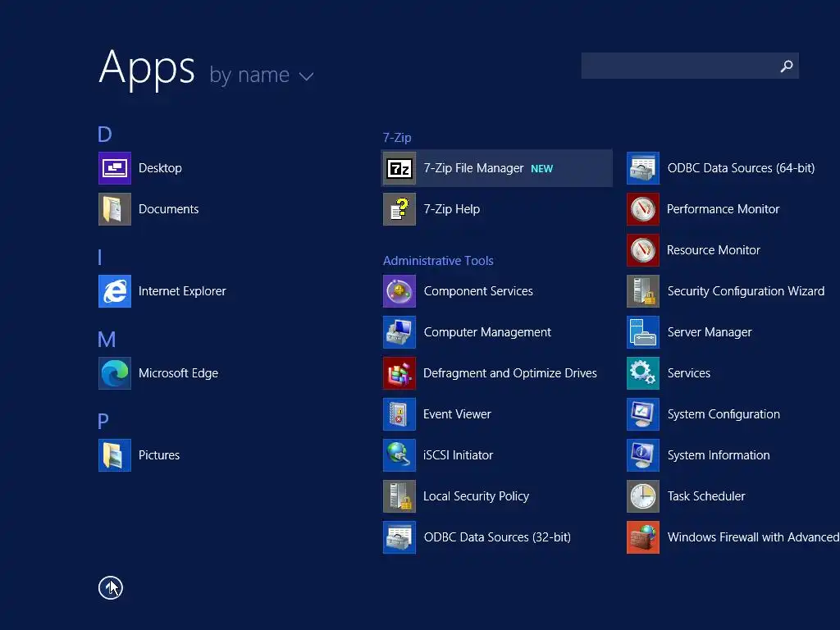Viewport: 840px width, 630px height.
Task: Click the Administrative Tools group heading
Action: coord(438,261)
